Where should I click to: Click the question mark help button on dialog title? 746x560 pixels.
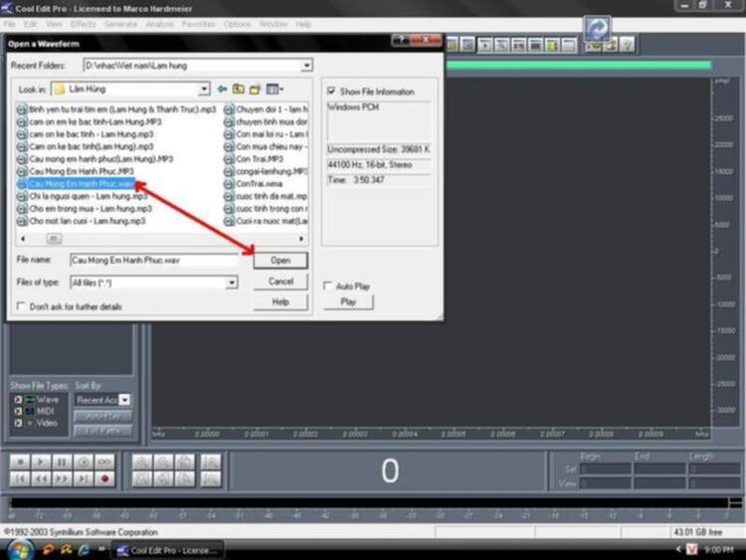pyautogui.click(x=401, y=40)
